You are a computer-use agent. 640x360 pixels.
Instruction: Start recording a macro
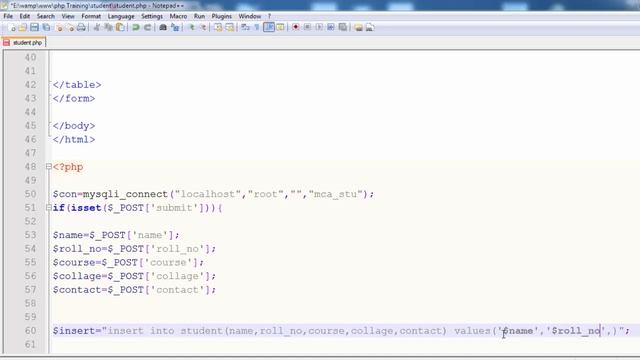click(x=296, y=27)
